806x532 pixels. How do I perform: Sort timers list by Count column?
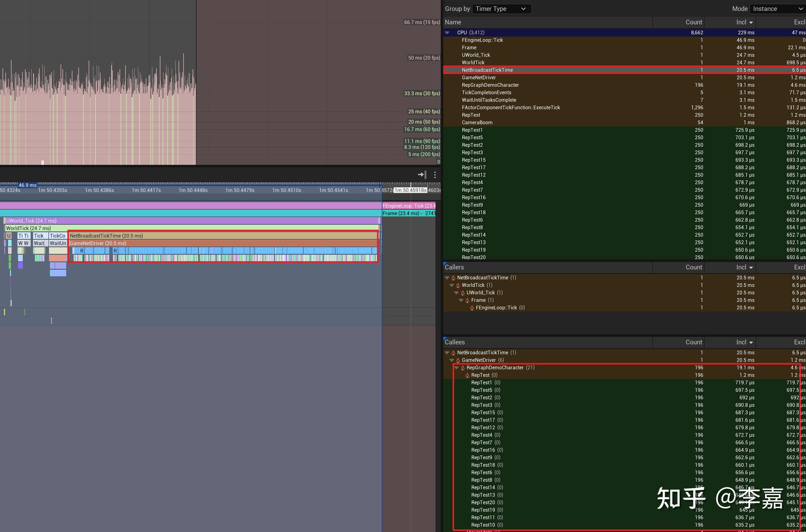coord(693,22)
